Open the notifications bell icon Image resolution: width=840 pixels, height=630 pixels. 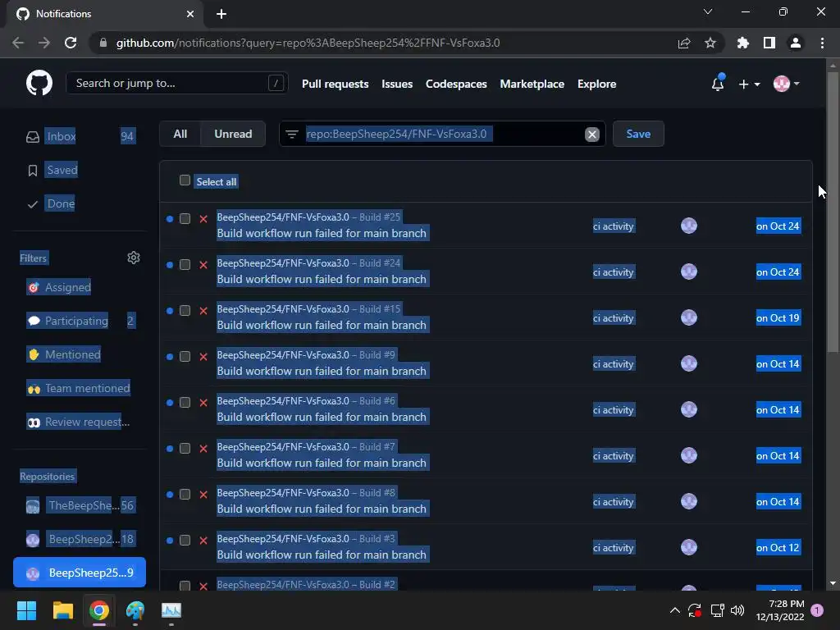tap(718, 84)
